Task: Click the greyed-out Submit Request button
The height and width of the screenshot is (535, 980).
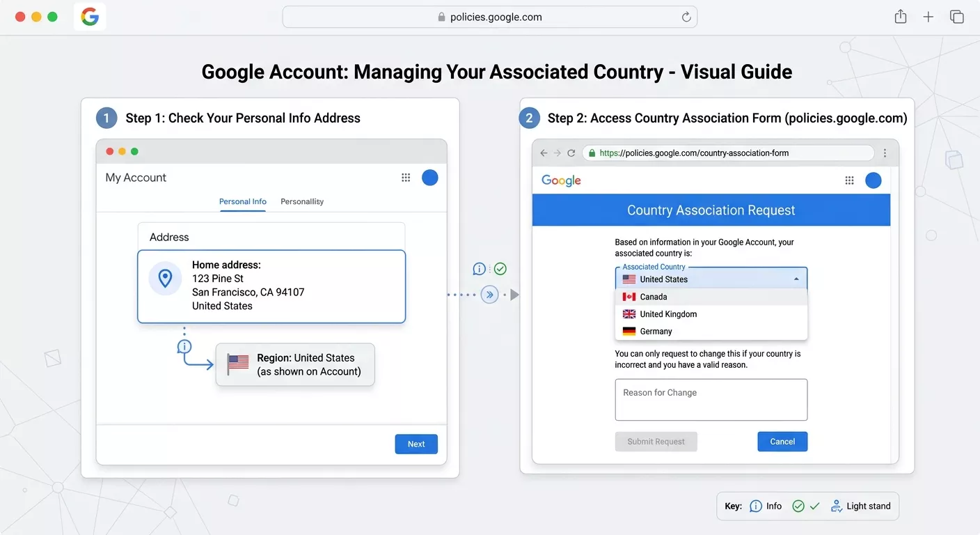Action: pos(656,442)
